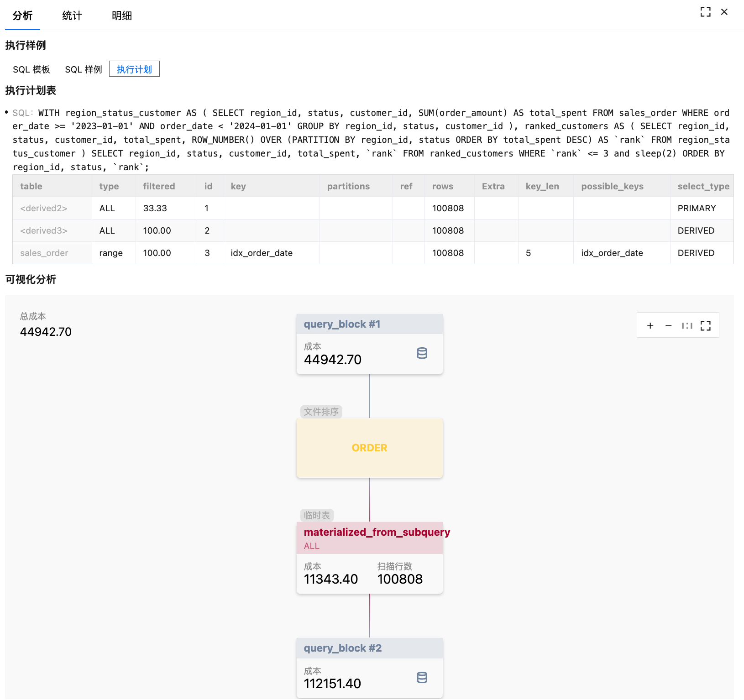The height and width of the screenshot is (700, 744).
Task: Zoom in on the plan diagram
Action: [x=650, y=325]
